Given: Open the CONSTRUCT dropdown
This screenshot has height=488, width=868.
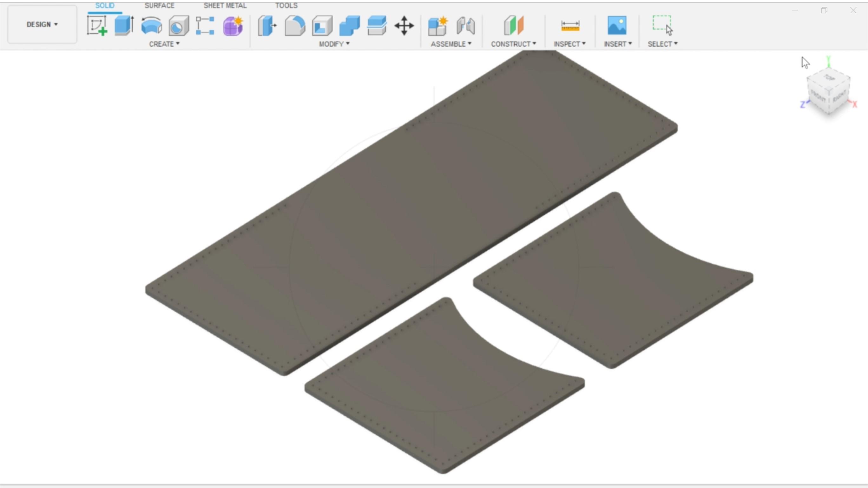Looking at the screenshot, I should [x=513, y=44].
